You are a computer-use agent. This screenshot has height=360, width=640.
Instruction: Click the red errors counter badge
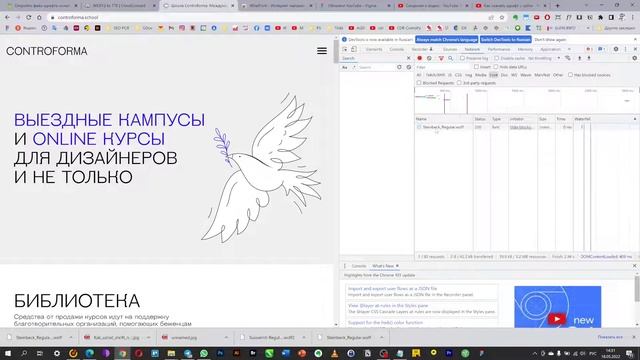[x=589, y=49]
